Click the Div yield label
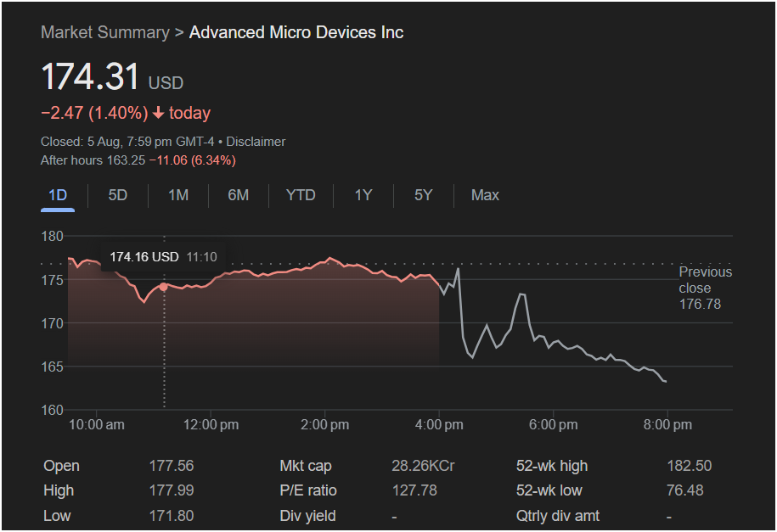The image size is (777, 532). click(x=307, y=516)
